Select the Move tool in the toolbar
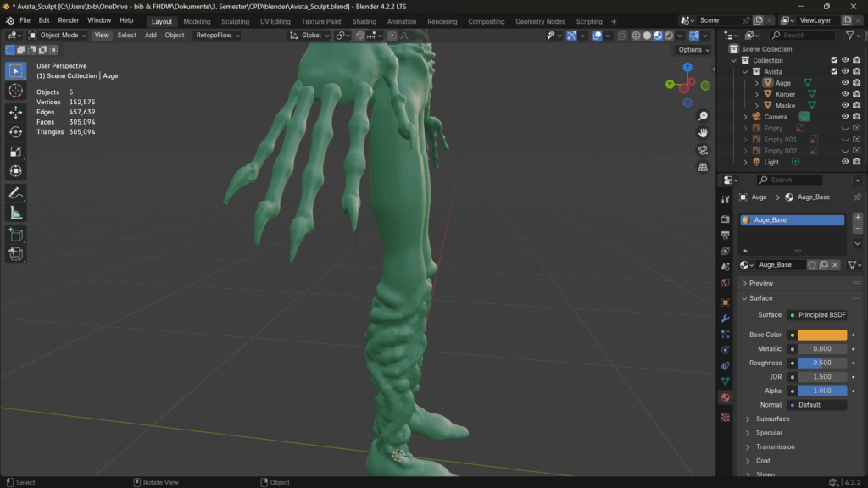868x488 pixels. 15,112
